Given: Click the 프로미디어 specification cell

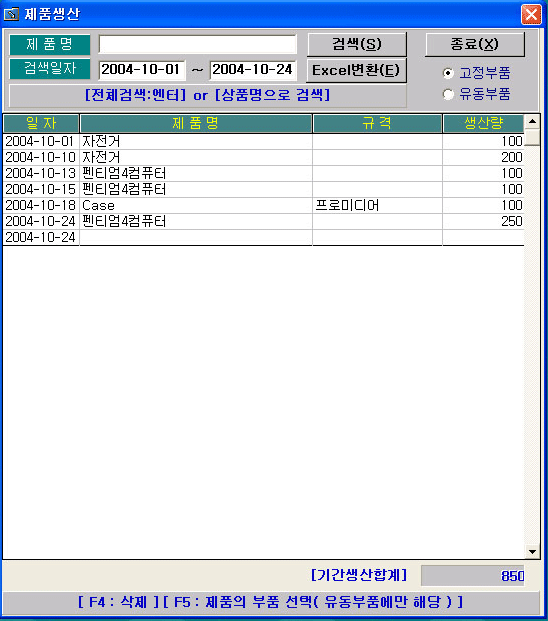Looking at the screenshot, I should (x=377, y=206).
